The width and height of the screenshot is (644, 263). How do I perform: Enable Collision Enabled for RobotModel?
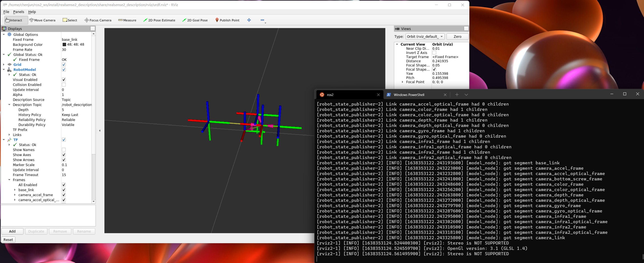point(64,85)
